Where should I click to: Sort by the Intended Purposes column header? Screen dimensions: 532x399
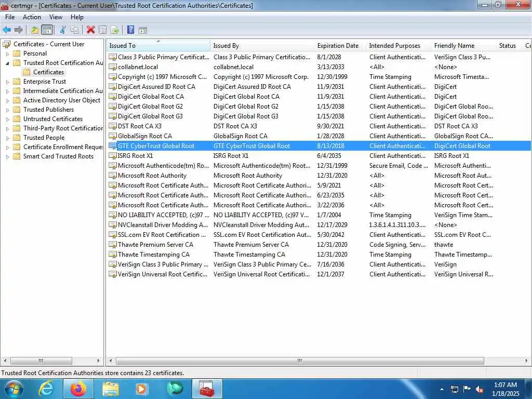398,46
